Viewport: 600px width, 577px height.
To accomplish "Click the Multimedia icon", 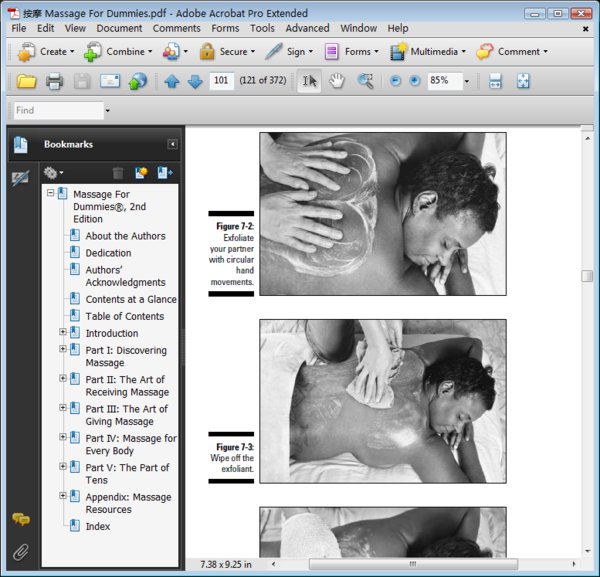I will pos(398,52).
